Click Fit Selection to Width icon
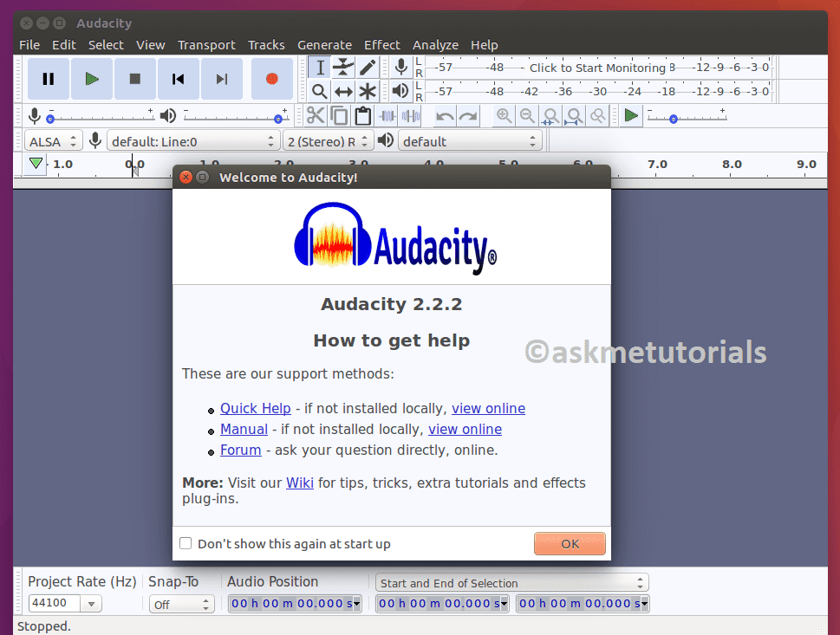The height and width of the screenshot is (635, 840). (550, 115)
